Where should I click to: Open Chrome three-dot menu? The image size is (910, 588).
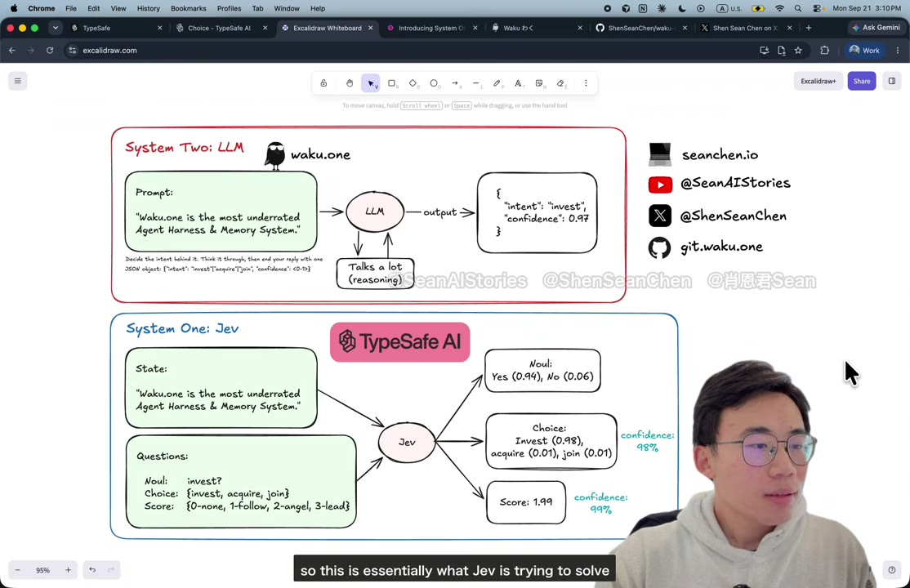[898, 51]
